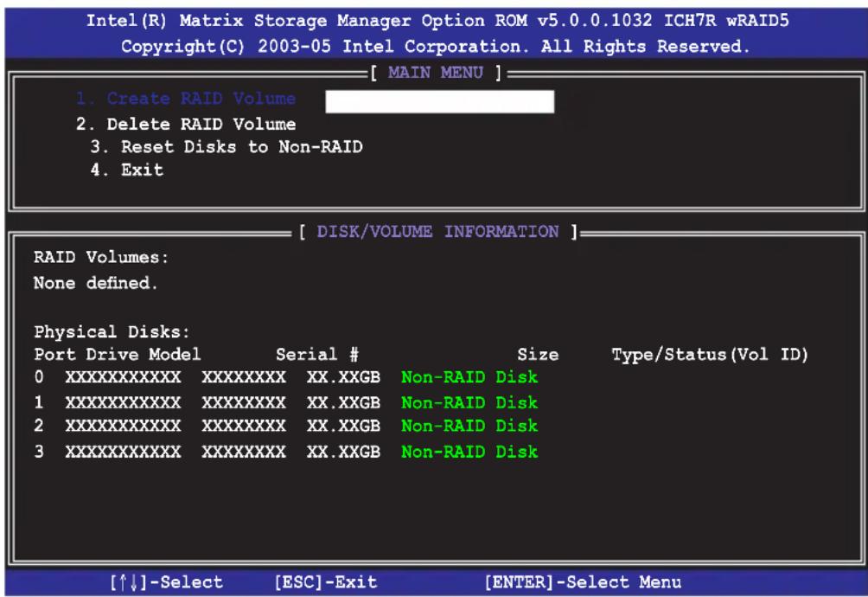Click Non-RAID Disk status for port 3
868x597 pixels.
(x=469, y=452)
